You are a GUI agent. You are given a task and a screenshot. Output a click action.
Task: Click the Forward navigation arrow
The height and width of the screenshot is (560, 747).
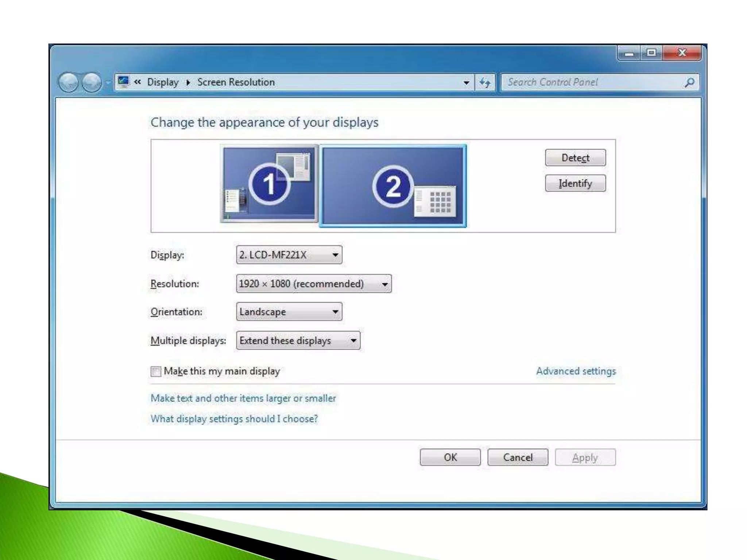click(91, 82)
